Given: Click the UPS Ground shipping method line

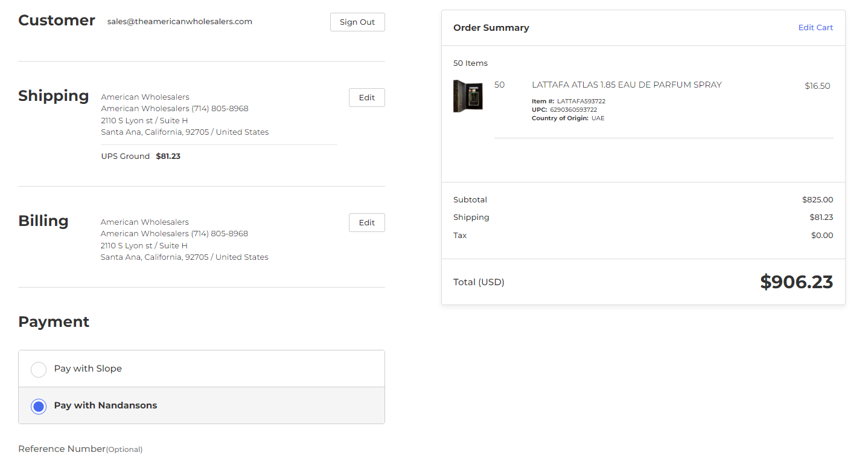Looking at the screenshot, I should tap(141, 156).
